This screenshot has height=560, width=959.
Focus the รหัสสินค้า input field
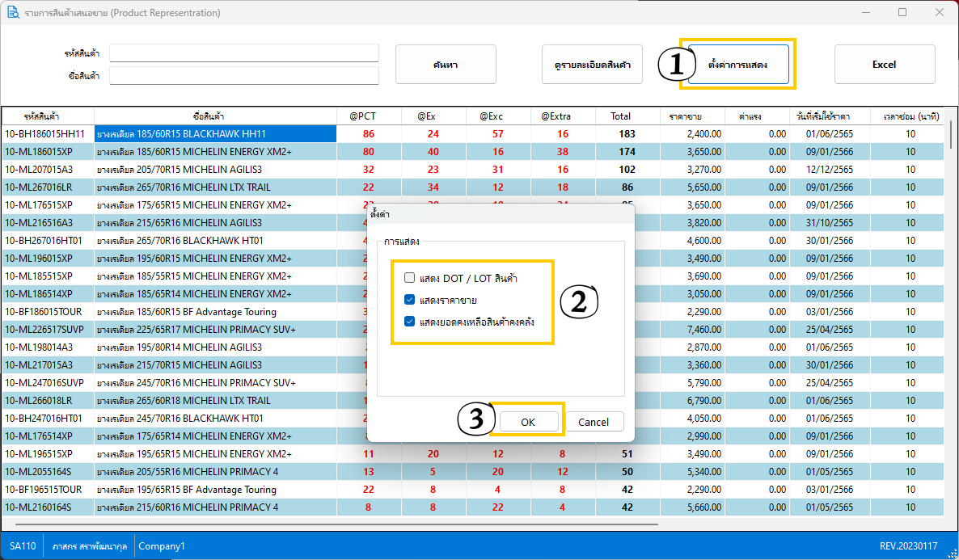pos(244,53)
